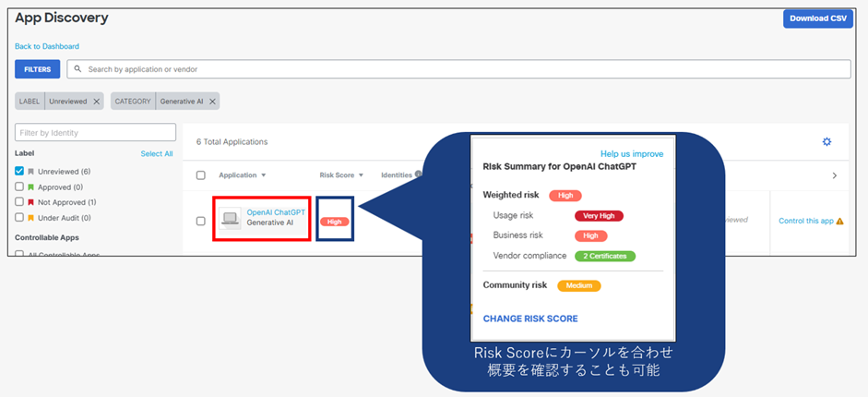Select the OpenAI ChatGPT row checkbox
This screenshot has height=397, width=868.
click(x=201, y=221)
